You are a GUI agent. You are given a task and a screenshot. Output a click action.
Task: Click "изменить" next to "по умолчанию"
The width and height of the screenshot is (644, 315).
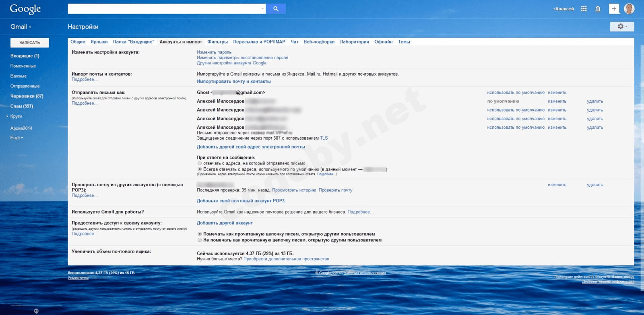pos(557,101)
